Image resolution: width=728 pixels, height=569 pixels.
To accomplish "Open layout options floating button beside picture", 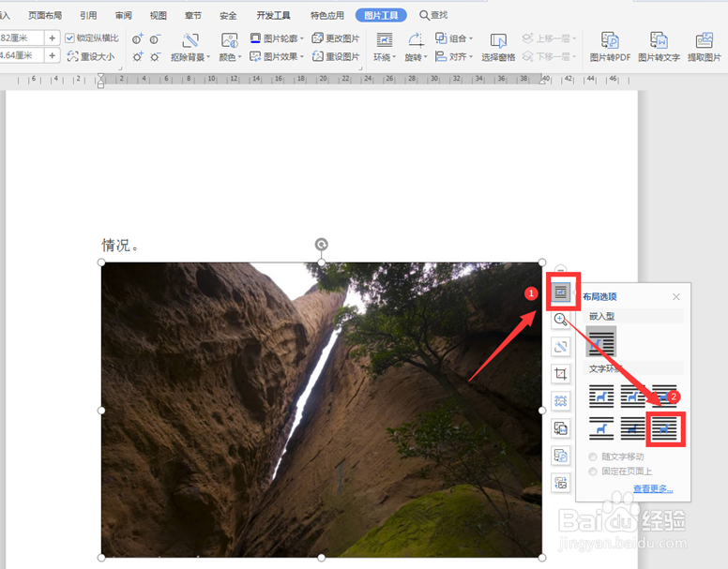I will click(x=561, y=292).
